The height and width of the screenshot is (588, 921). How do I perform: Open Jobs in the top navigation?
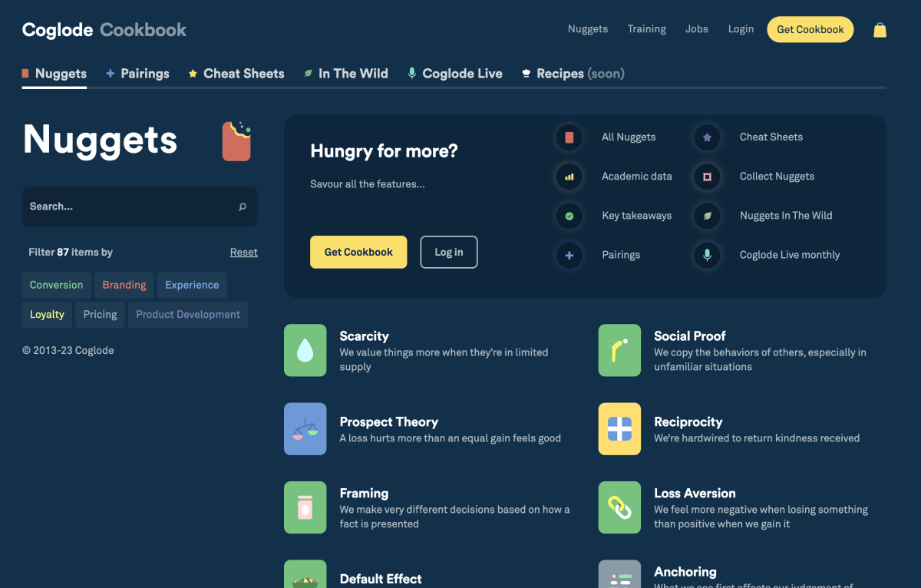(697, 29)
